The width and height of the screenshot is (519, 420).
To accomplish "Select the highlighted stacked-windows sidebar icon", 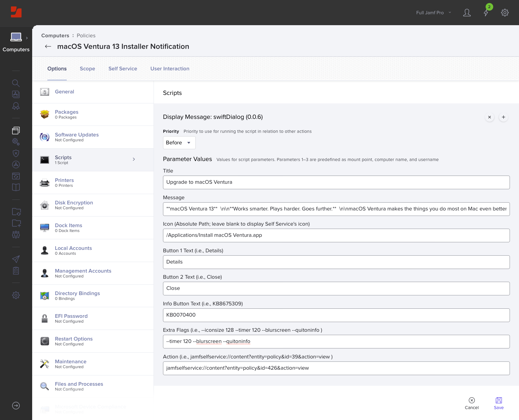I will pyautogui.click(x=16, y=130).
